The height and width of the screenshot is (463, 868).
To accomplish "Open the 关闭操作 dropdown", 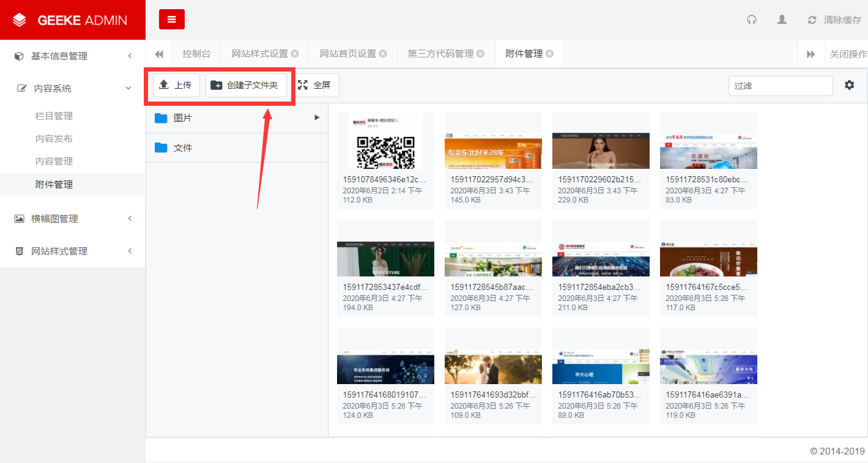I will (847, 54).
